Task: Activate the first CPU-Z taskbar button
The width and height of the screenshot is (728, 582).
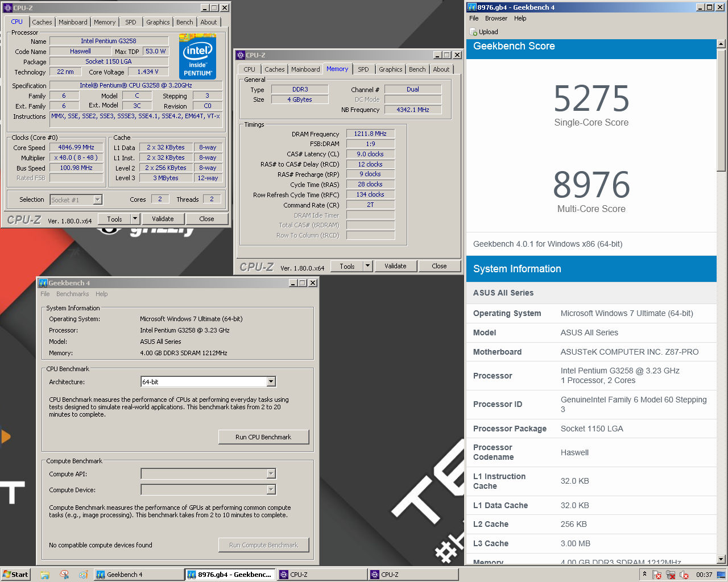Action: 322,575
